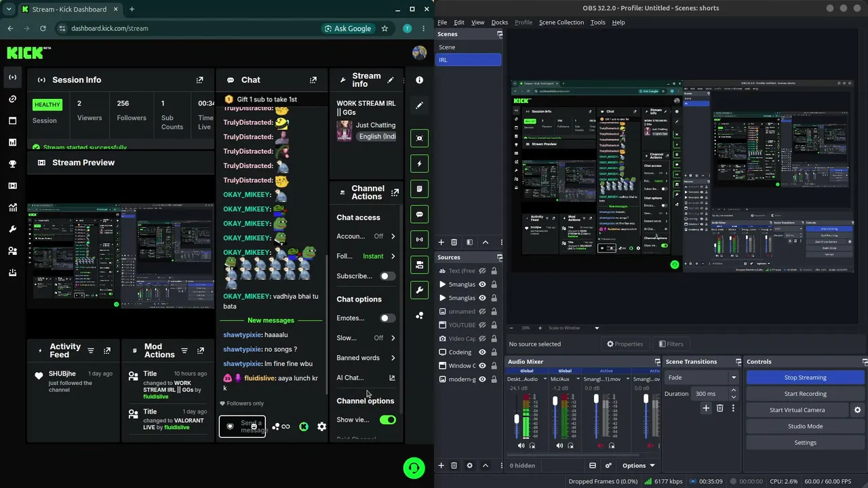Click Start Virtual Camera button

(x=797, y=410)
